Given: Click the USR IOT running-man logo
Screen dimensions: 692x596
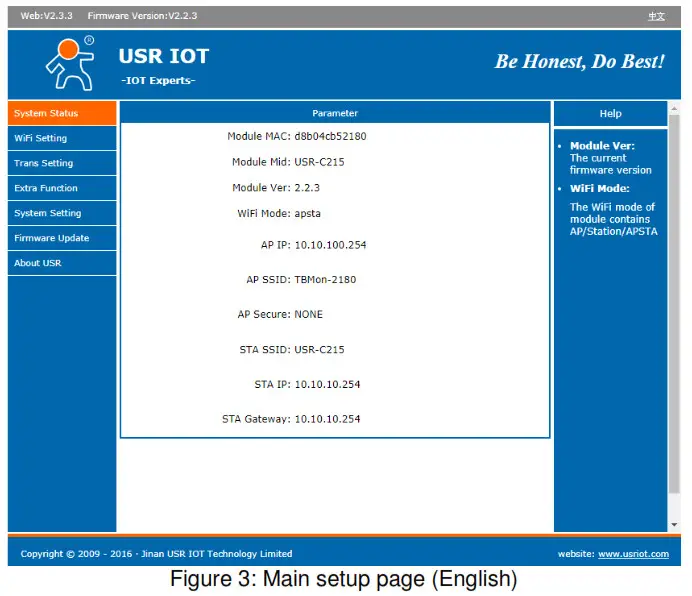Looking at the screenshot, I should tap(71, 64).
